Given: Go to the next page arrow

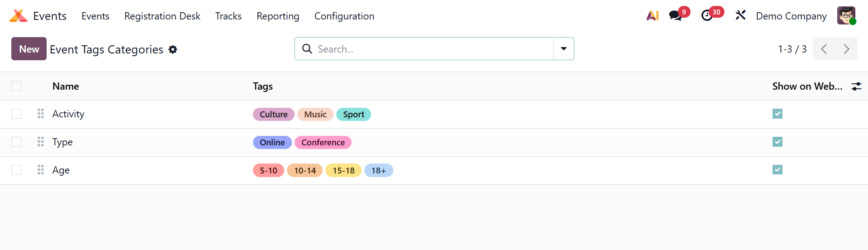Looking at the screenshot, I should 846,49.
